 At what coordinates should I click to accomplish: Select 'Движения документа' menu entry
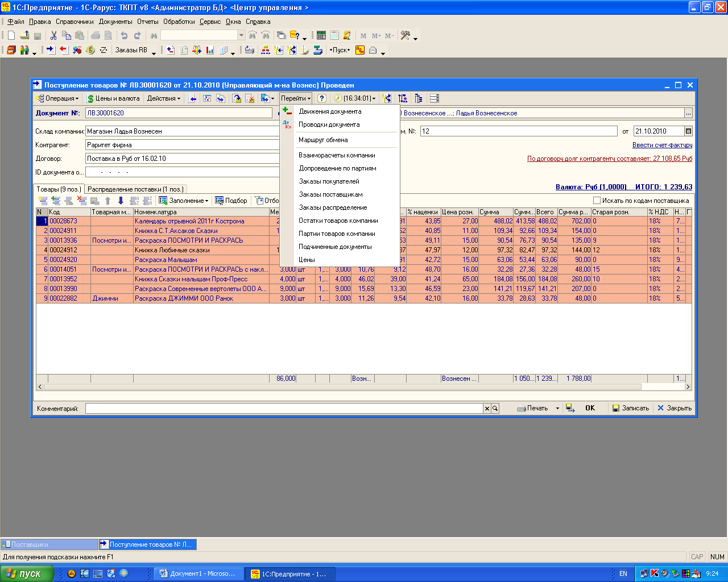[x=330, y=111]
